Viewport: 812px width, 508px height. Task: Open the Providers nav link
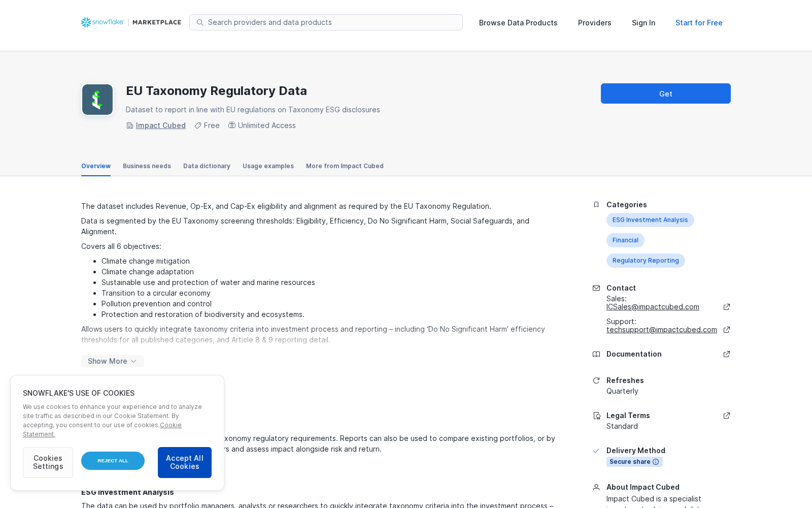(595, 23)
